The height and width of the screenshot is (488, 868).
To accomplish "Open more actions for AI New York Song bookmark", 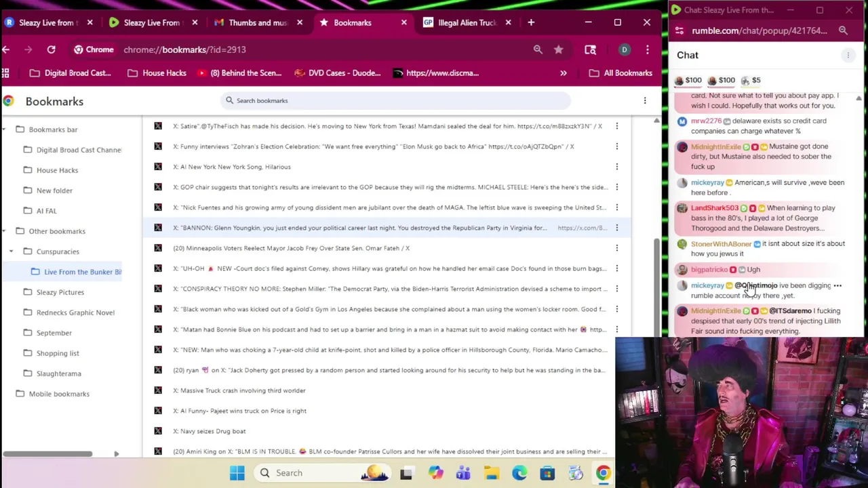I will tap(616, 167).
